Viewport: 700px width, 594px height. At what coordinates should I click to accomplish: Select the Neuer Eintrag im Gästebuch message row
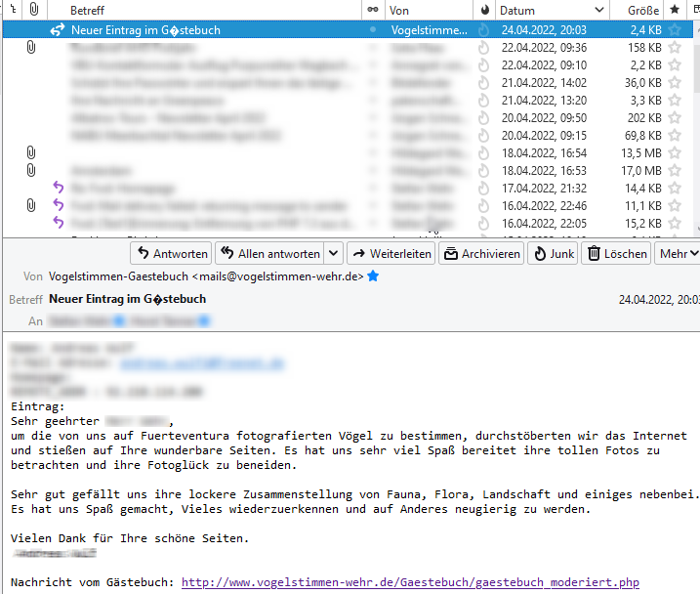click(x=348, y=30)
